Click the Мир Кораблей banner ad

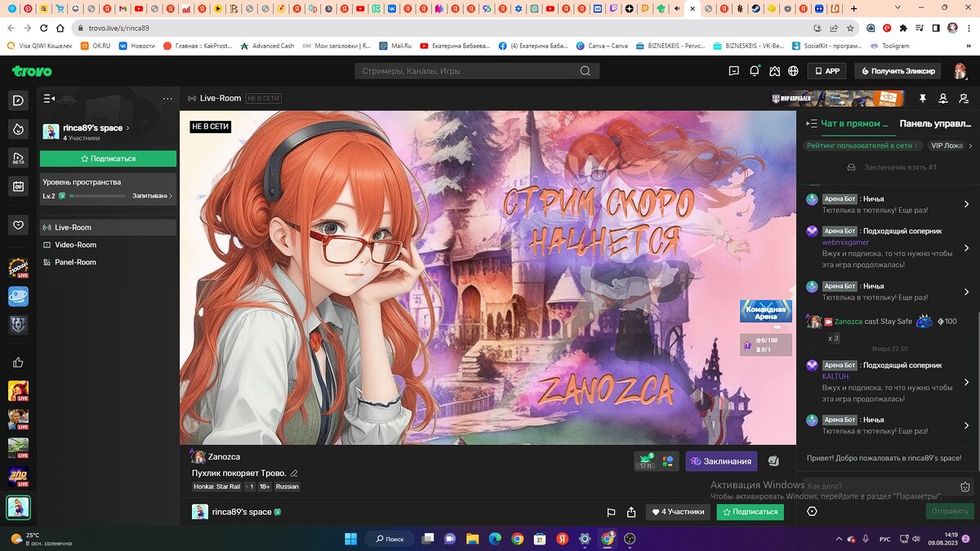point(840,98)
